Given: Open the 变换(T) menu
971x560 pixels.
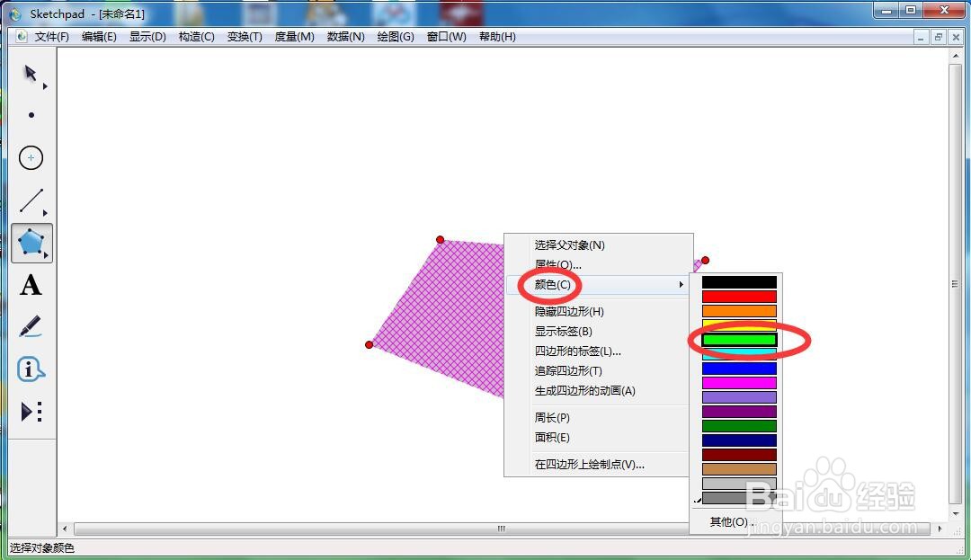Looking at the screenshot, I should [244, 37].
